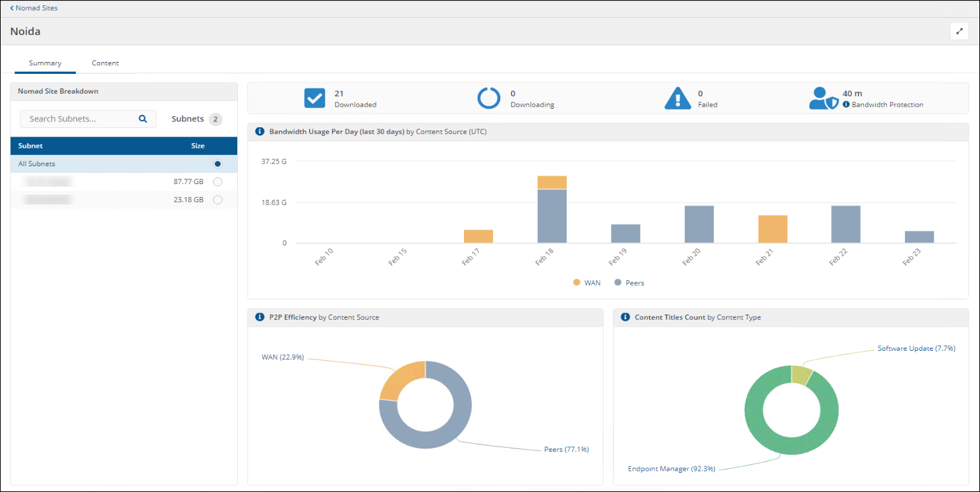
Task: Switch to the Content tab
Action: tap(105, 63)
